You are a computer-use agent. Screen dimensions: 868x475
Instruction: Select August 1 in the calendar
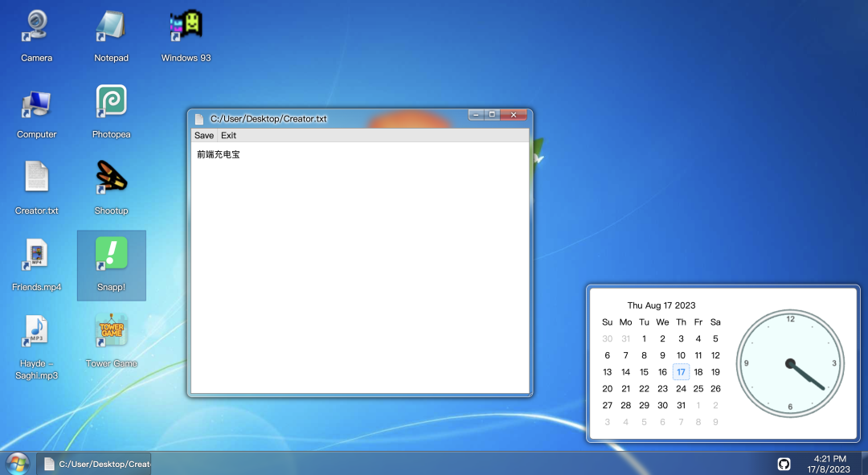coord(644,339)
